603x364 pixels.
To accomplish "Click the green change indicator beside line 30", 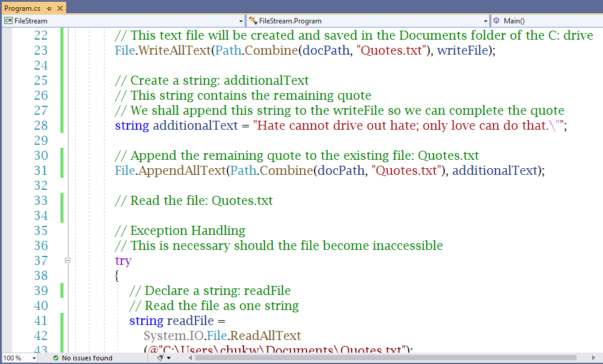I will coord(61,156).
